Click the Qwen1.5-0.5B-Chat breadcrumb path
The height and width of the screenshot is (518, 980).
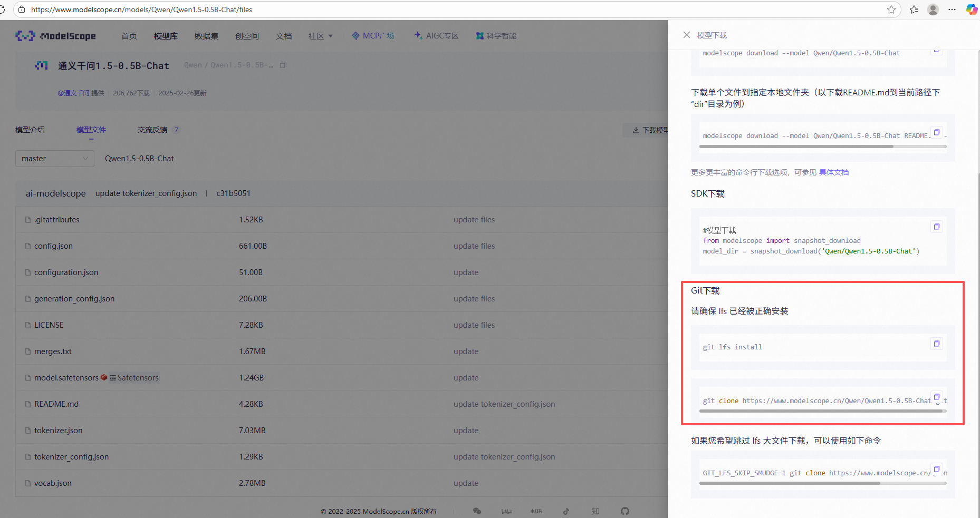point(139,159)
